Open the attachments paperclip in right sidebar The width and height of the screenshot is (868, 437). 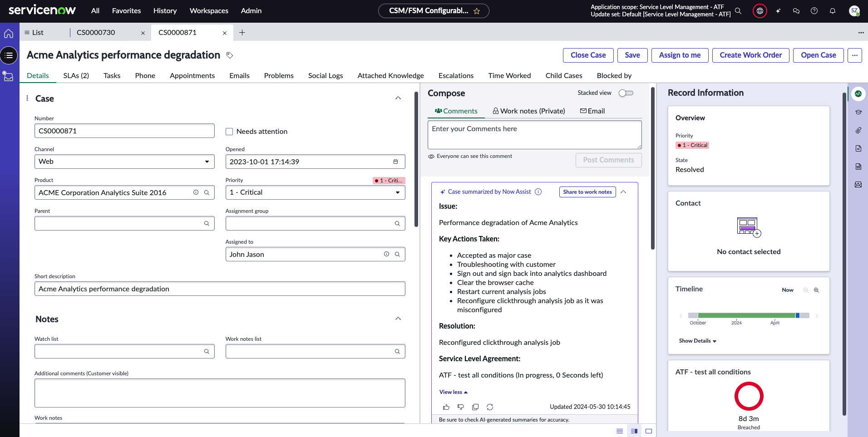[x=858, y=130]
